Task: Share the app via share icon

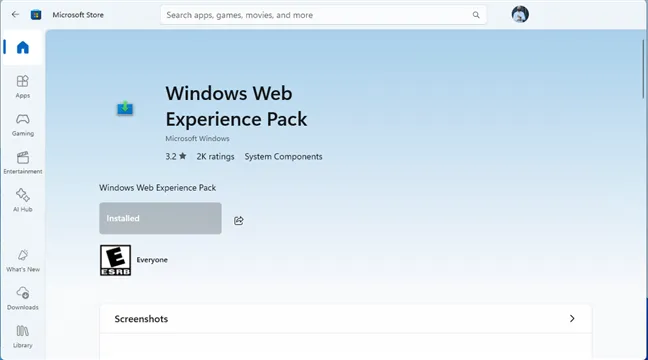Action: coord(238,220)
